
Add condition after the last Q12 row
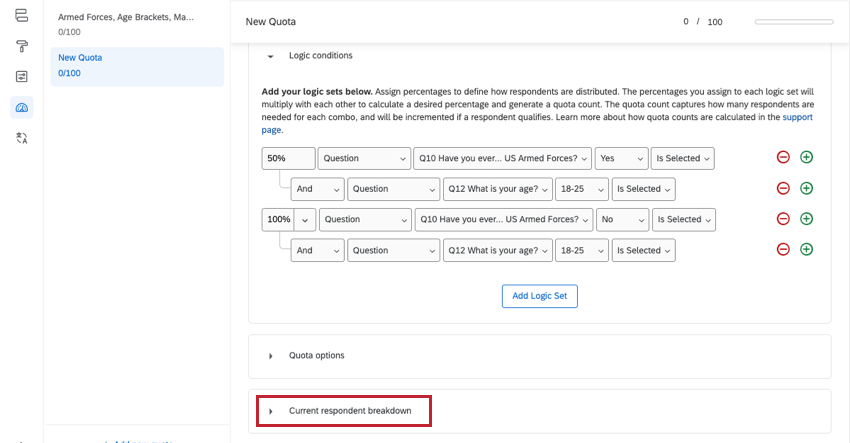point(806,250)
